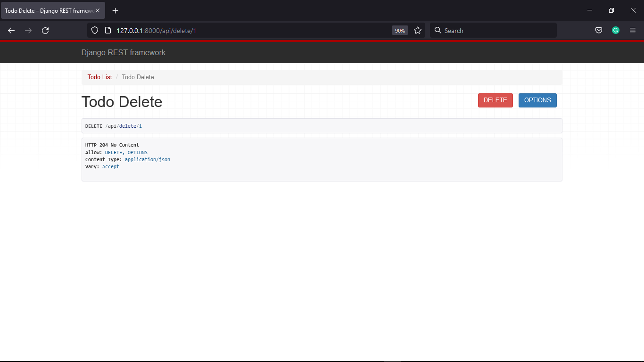Open the Django REST framework brand link
The image size is (644, 362).
[x=124, y=53]
